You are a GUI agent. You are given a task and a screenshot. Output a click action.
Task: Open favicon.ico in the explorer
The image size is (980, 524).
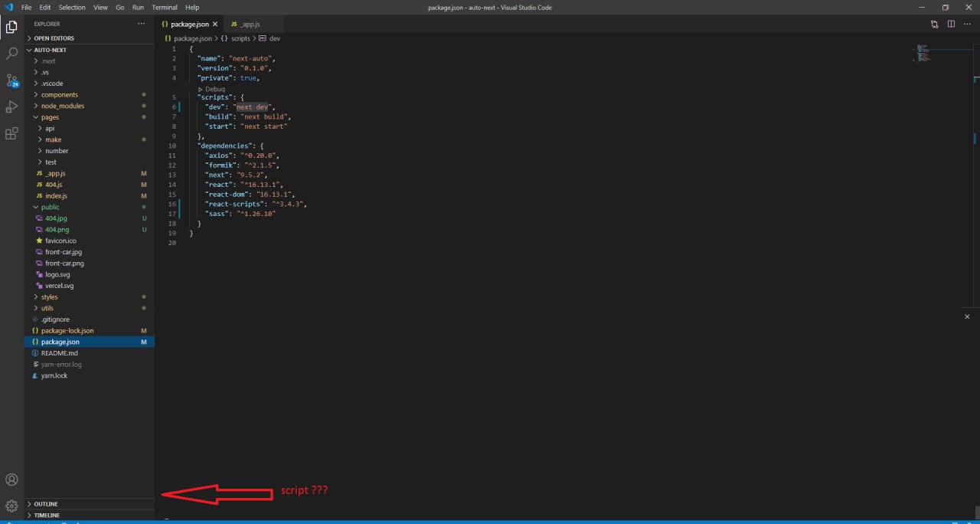[x=90, y=241]
